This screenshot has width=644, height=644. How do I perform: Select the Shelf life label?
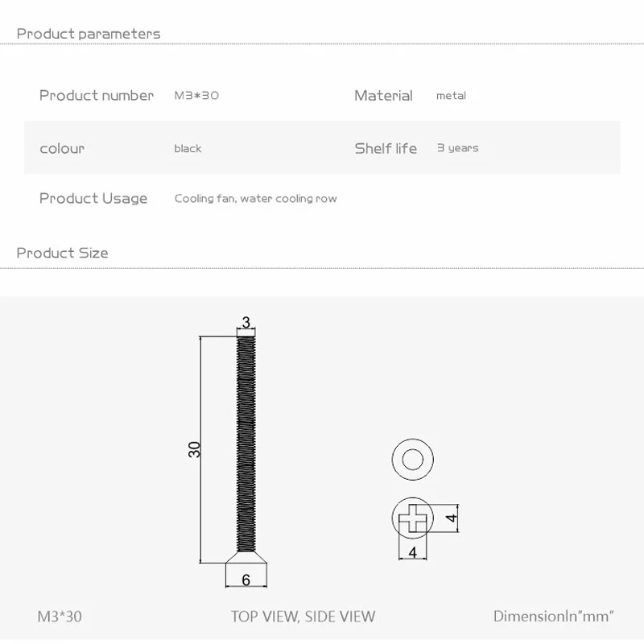pos(386,148)
